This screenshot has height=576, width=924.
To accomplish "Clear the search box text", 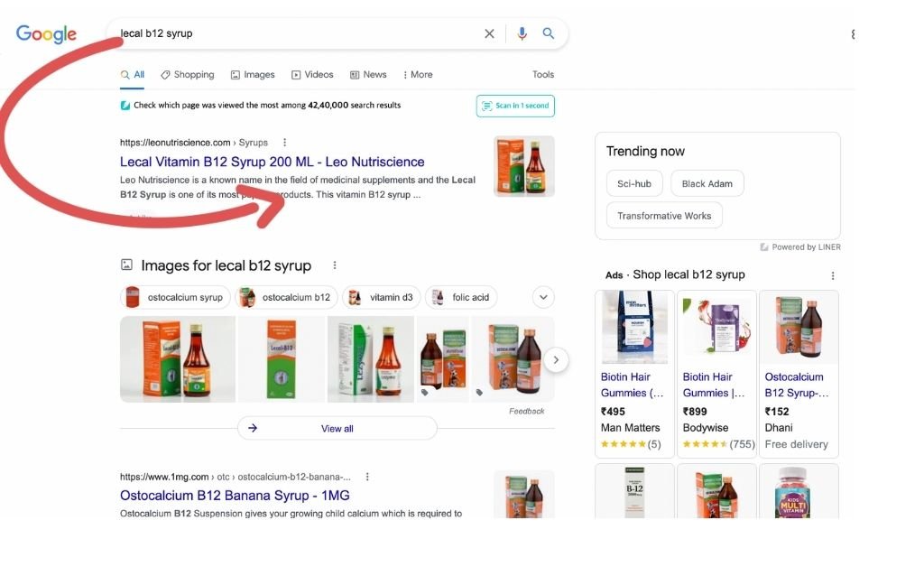I will pos(489,34).
